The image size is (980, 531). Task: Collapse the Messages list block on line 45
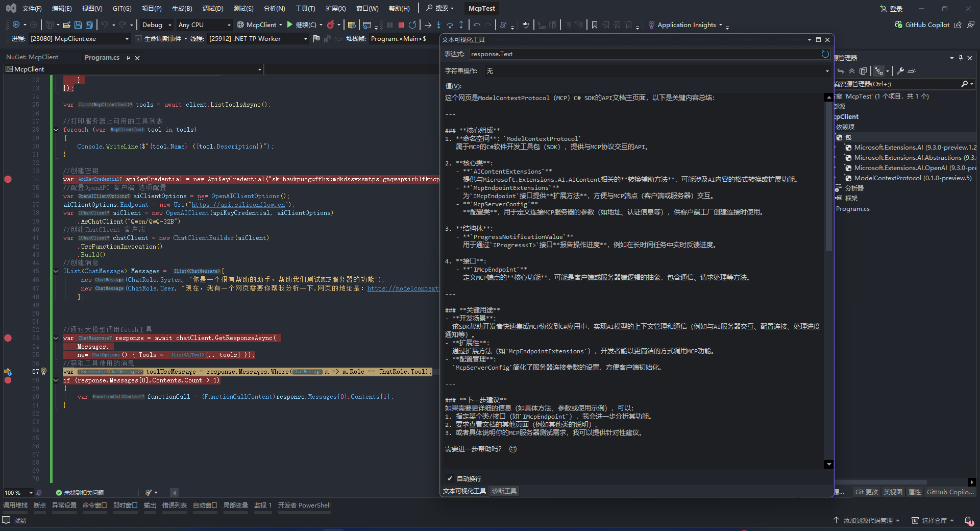(56, 271)
